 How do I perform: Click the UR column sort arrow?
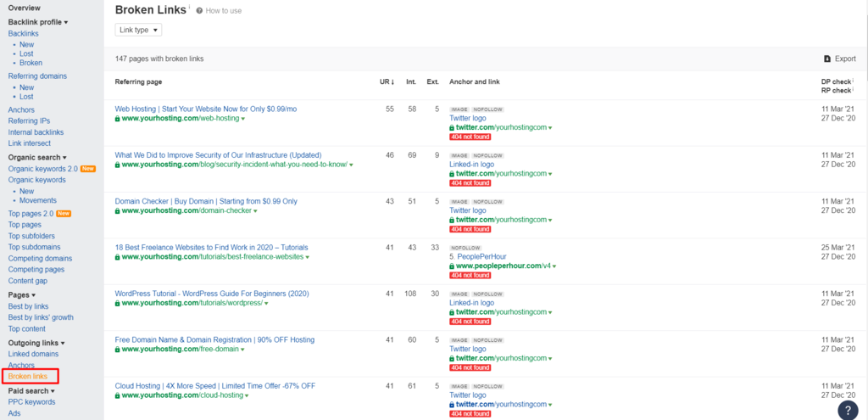coord(392,82)
